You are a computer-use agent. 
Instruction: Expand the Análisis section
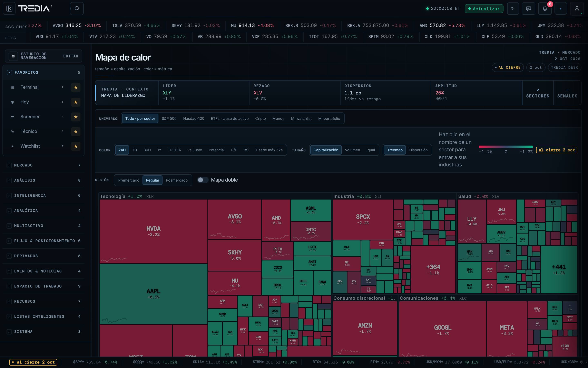(x=43, y=180)
